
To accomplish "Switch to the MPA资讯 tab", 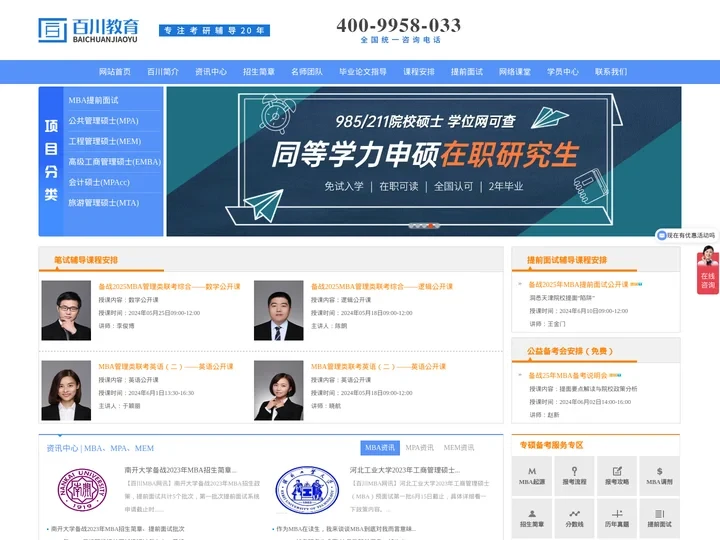I will click(x=419, y=447).
